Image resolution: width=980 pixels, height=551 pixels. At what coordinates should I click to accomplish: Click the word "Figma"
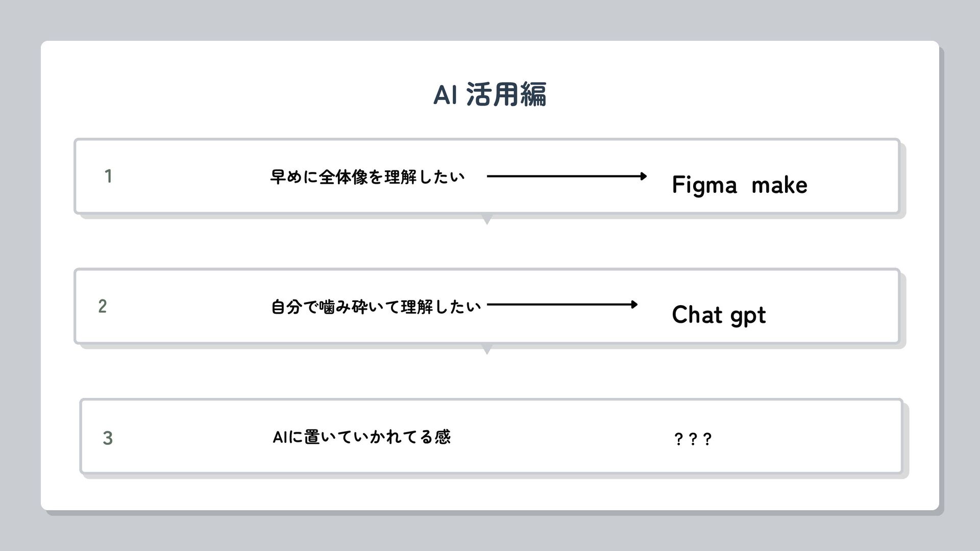(x=704, y=185)
